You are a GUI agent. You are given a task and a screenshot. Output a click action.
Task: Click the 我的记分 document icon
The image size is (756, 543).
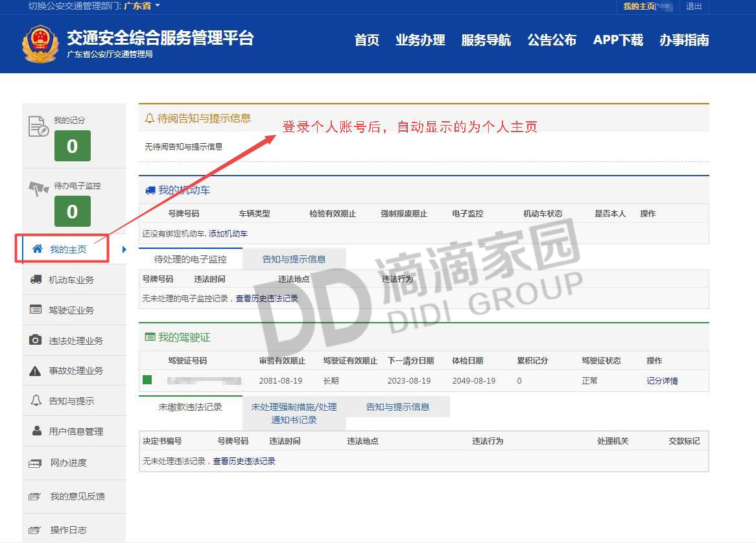tap(38, 127)
